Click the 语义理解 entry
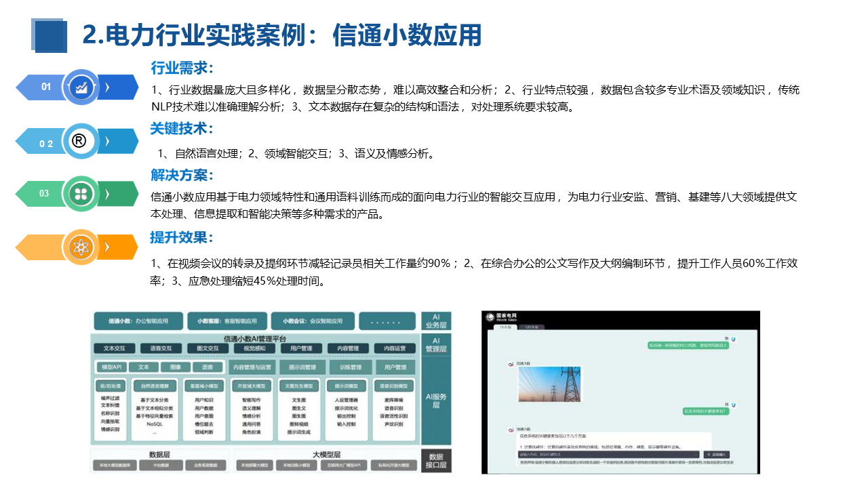Image resolution: width=868 pixels, height=488 pixels. 251,408
